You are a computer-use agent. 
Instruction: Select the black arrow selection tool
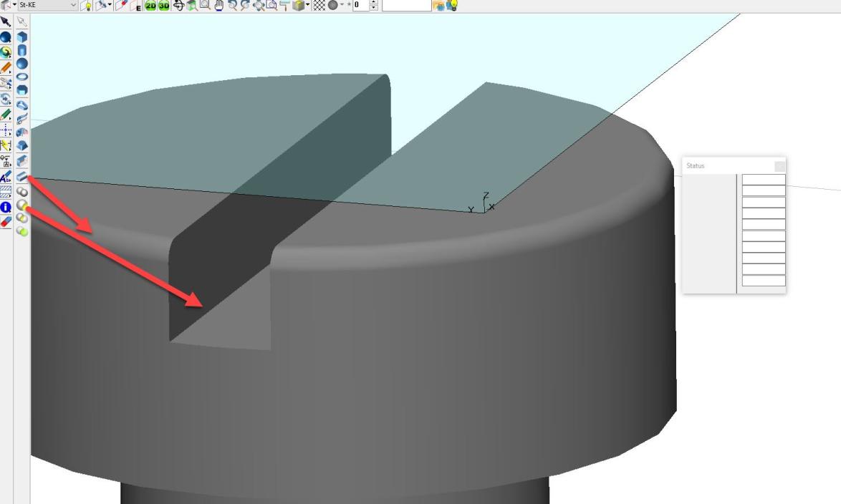pyautogui.click(x=5, y=22)
